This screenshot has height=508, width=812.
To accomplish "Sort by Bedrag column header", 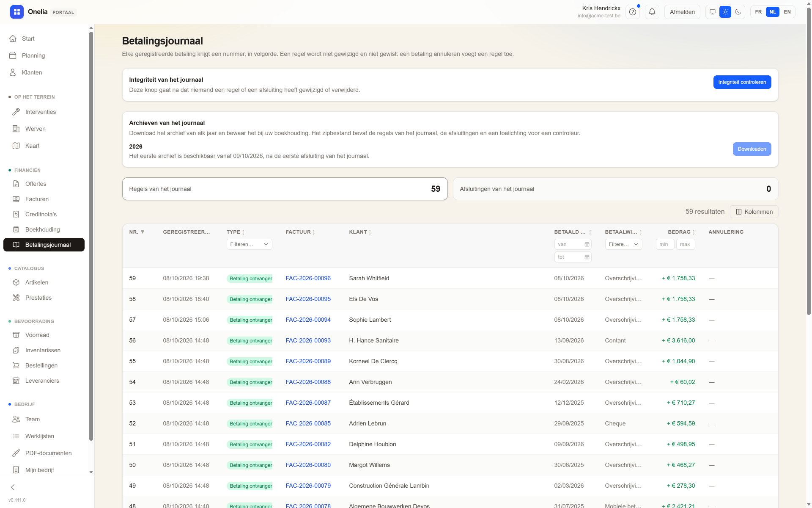I will click(681, 232).
